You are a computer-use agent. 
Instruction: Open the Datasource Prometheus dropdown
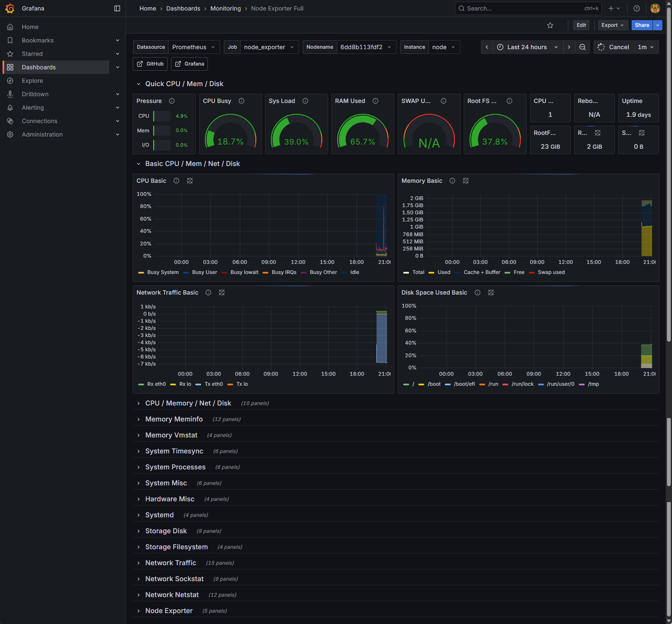[194, 47]
